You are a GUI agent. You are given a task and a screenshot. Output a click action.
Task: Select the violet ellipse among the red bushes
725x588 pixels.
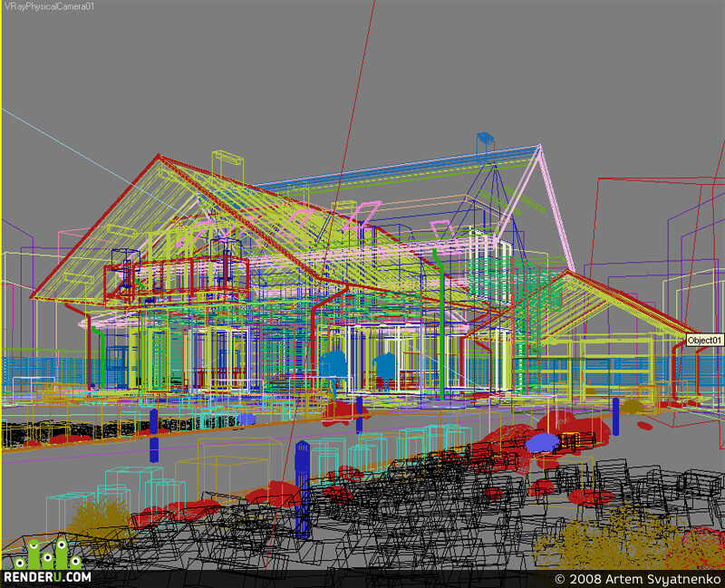(x=542, y=442)
